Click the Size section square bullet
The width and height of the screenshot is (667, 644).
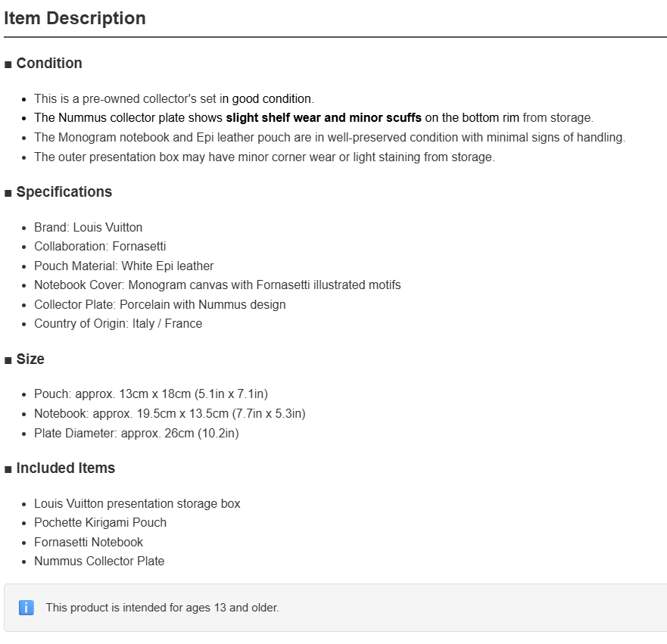pos(8,360)
